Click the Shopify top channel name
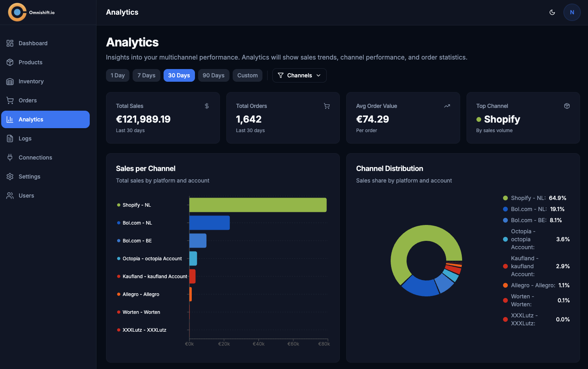This screenshot has height=369, width=588. [x=502, y=119]
